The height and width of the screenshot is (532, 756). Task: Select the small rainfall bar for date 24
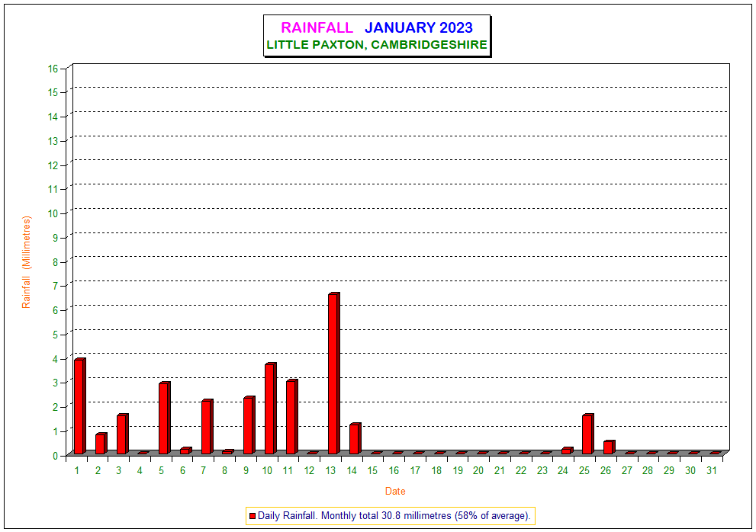coord(567,451)
